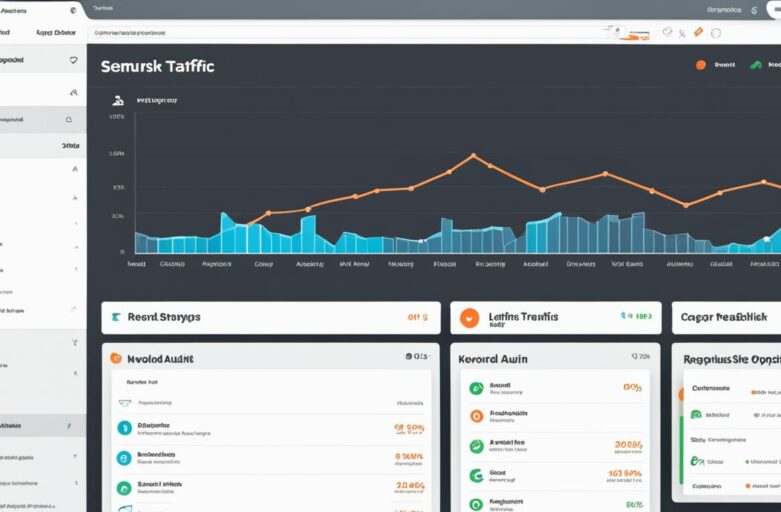
Task: Expand the sidebar item caret below the 3-letter label
Action: click(75, 169)
